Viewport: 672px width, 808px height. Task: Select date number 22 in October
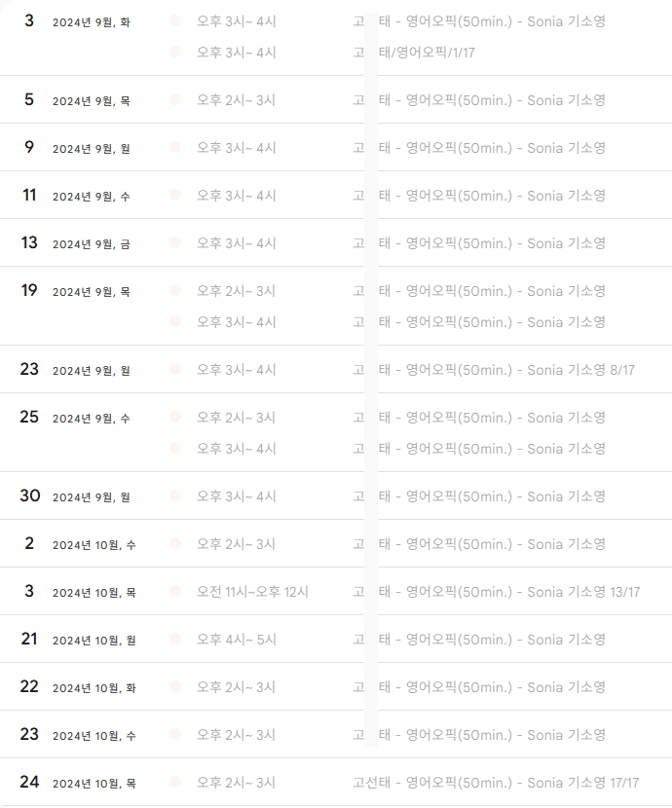[29, 686]
